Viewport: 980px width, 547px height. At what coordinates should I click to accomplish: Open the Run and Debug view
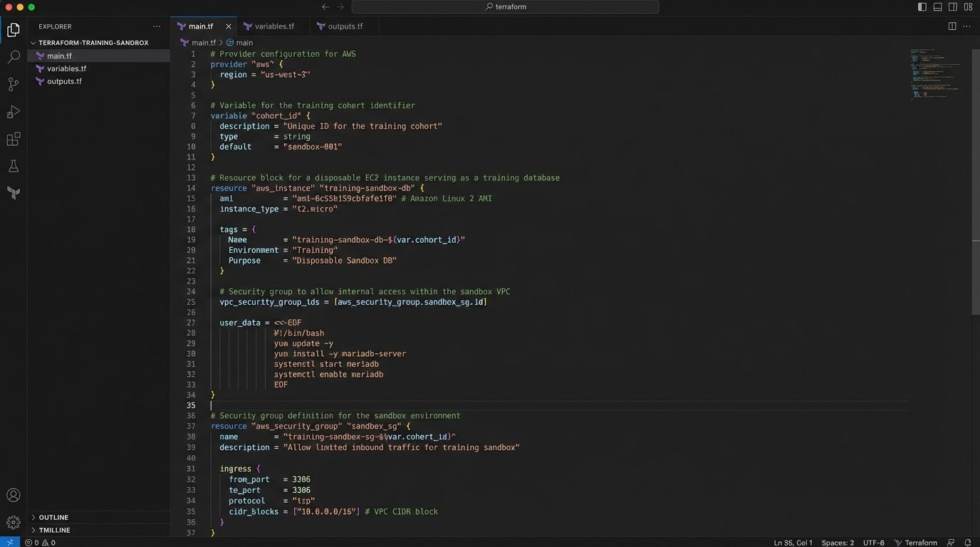(13, 112)
